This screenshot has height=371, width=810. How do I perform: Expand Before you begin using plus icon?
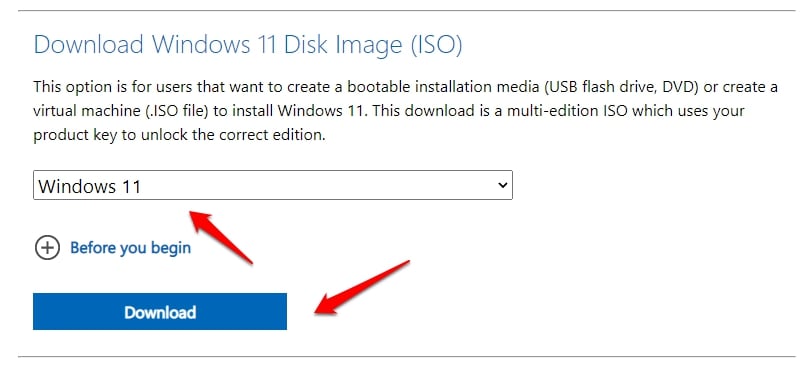pyautogui.click(x=48, y=248)
